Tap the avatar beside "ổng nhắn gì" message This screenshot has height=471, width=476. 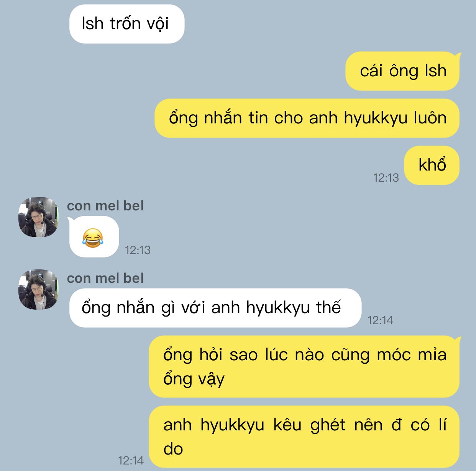39,289
